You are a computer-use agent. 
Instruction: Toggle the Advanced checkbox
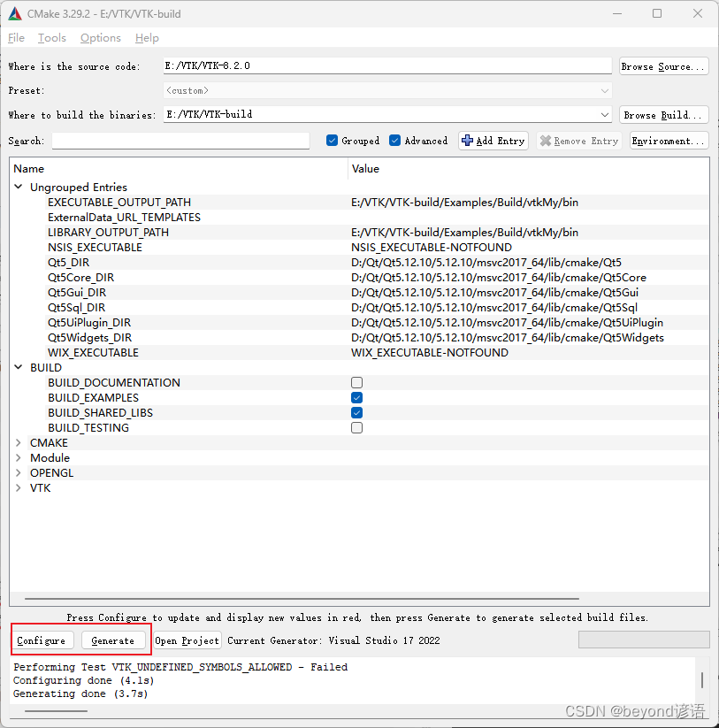pyautogui.click(x=395, y=141)
